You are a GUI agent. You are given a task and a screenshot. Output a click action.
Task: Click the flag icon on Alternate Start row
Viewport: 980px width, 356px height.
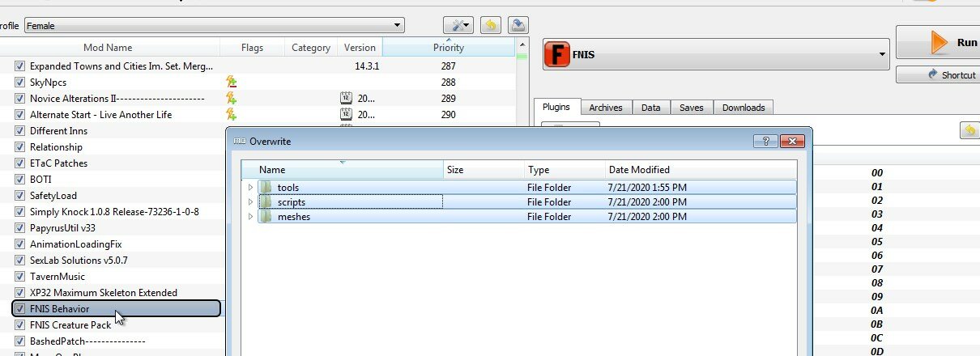[x=231, y=114]
